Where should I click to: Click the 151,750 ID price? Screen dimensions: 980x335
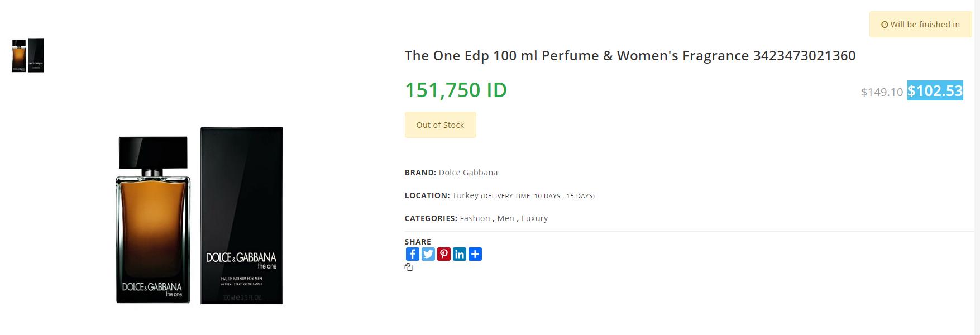[456, 90]
